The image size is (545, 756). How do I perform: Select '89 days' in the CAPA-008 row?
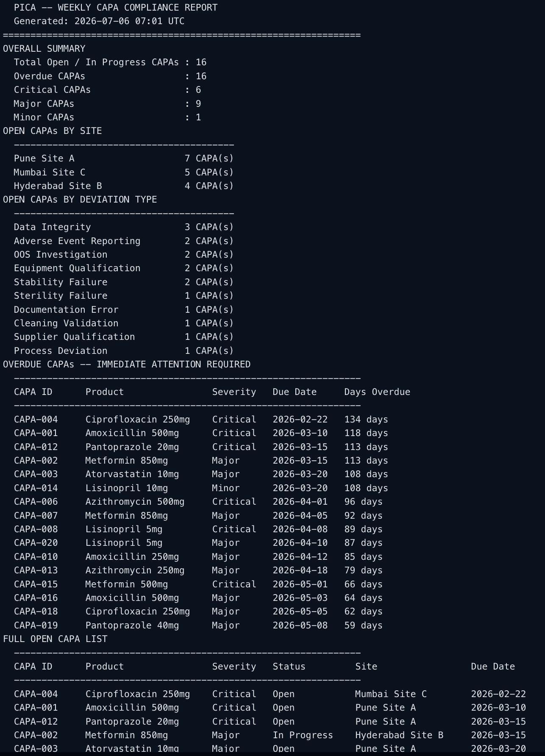363,529
